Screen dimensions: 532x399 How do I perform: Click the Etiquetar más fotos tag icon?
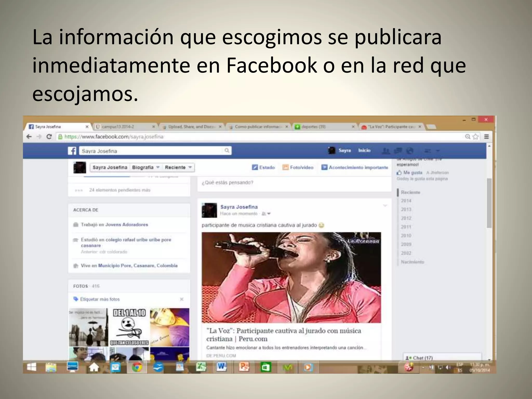(76, 299)
